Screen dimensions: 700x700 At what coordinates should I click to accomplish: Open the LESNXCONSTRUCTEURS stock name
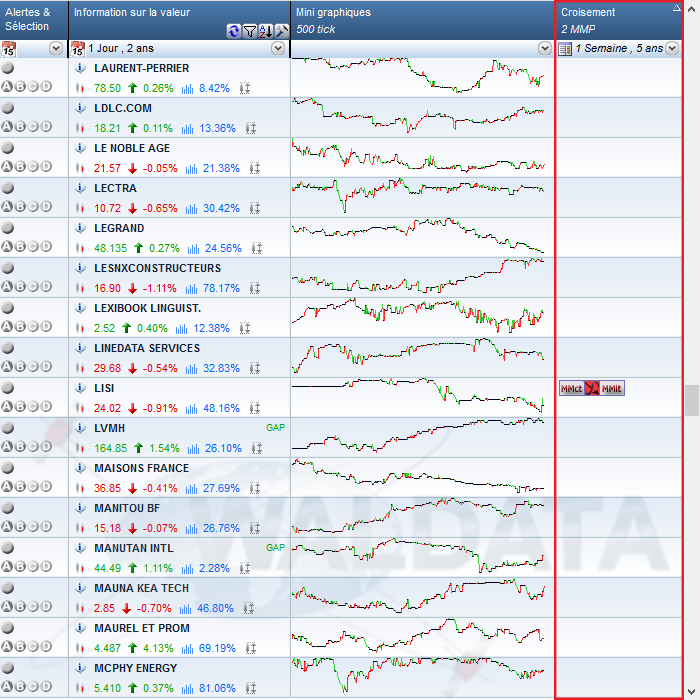click(x=158, y=268)
